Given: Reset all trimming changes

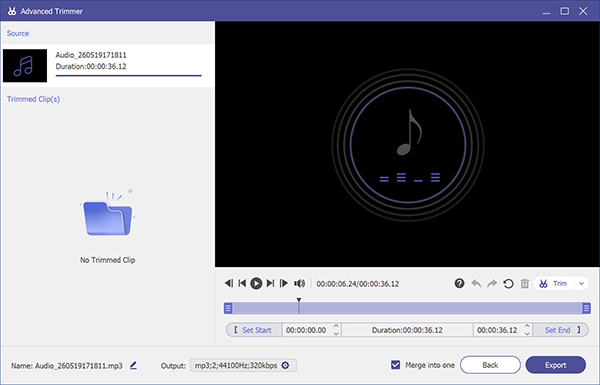Looking at the screenshot, I should [x=508, y=284].
